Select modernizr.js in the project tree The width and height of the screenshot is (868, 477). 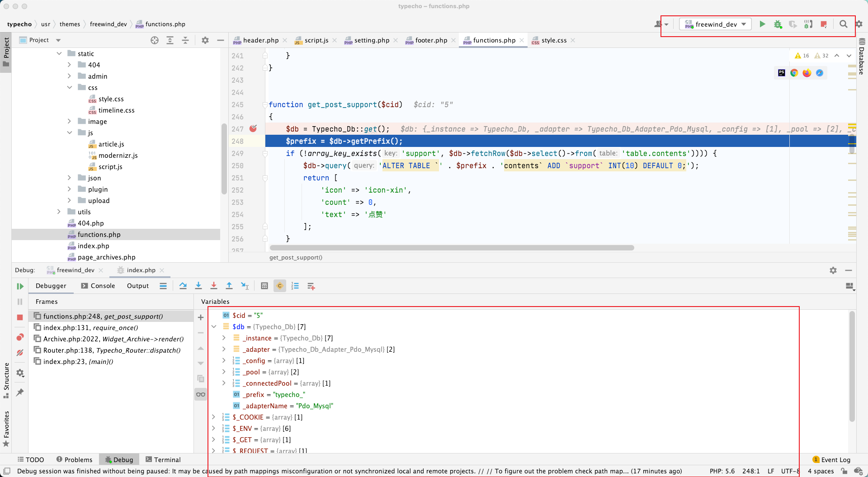[x=118, y=156]
